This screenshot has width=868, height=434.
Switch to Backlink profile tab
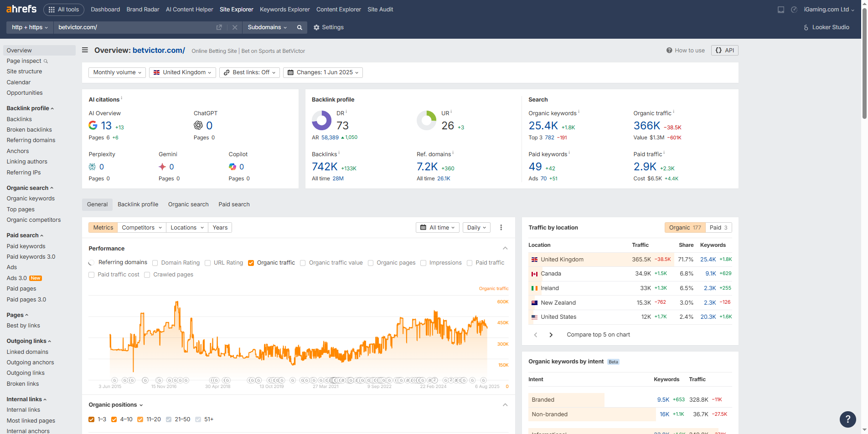(138, 204)
